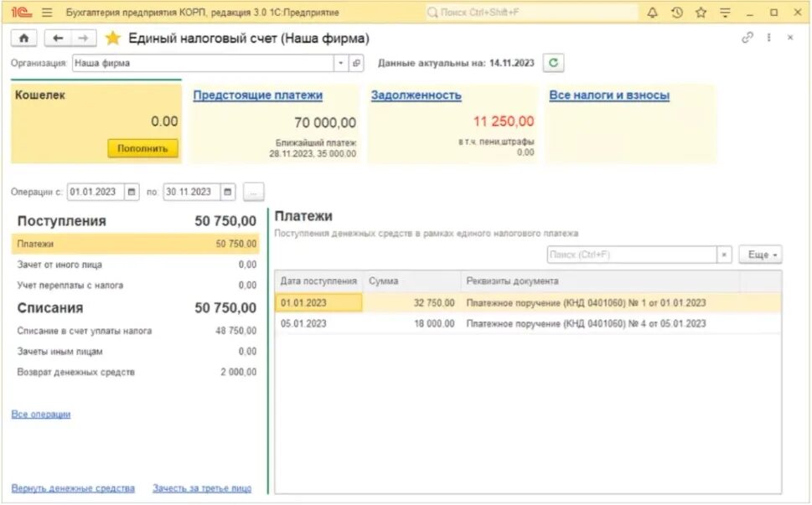Expand the organization dropdown arrow
Image resolution: width=812 pixels, height=505 pixels.
pos(341,63)
